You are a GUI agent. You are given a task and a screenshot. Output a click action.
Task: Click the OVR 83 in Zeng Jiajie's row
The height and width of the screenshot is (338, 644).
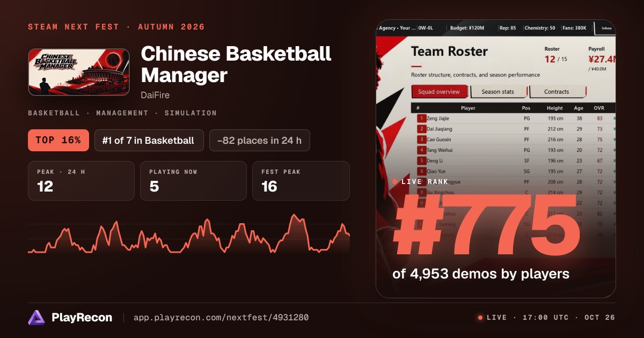[599, 118]
